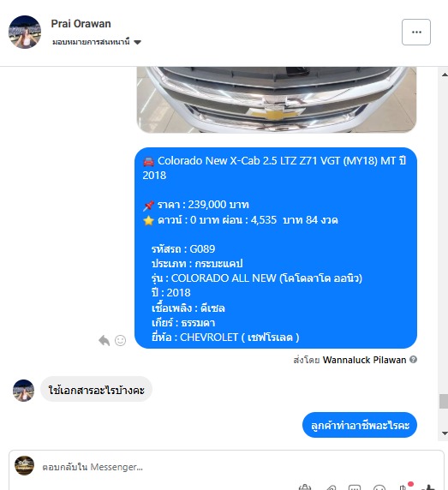Click the Wannaluck Pilawan sender name

click(x=364, y=360)
